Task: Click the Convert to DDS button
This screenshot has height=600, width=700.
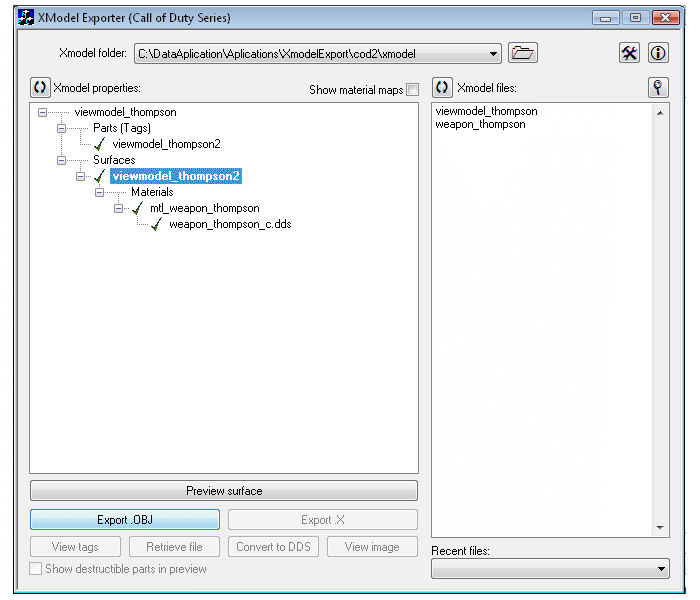Action: click(273, 547)
